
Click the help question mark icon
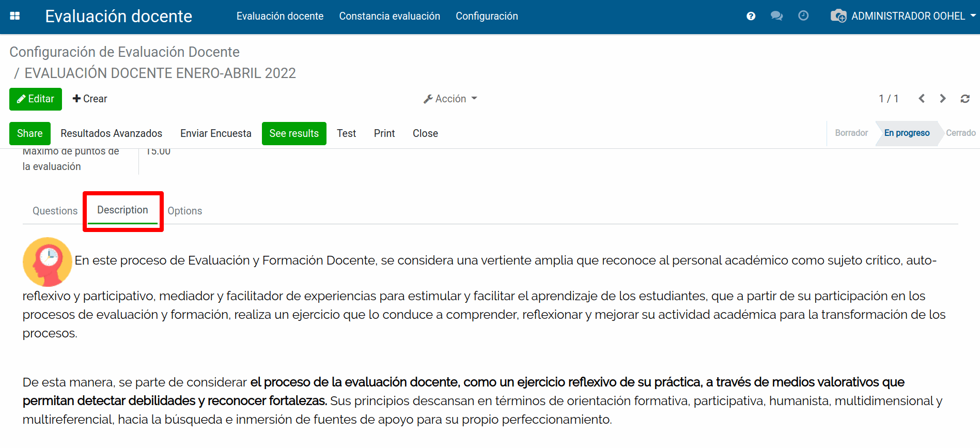pos(751,16)
